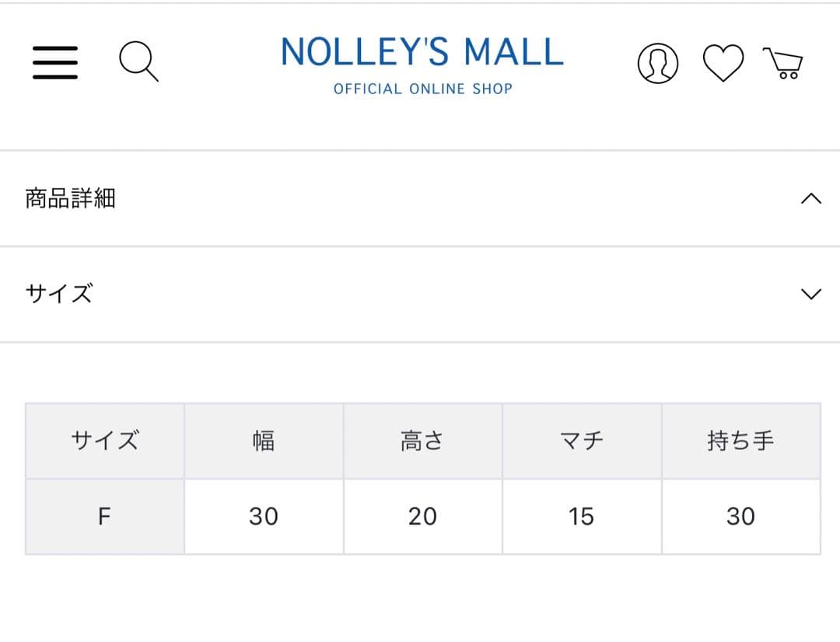This screenshot has width=840, height=642.
Task: Click the NOLLEY'S MALL home link
Action: click(421, 52)
